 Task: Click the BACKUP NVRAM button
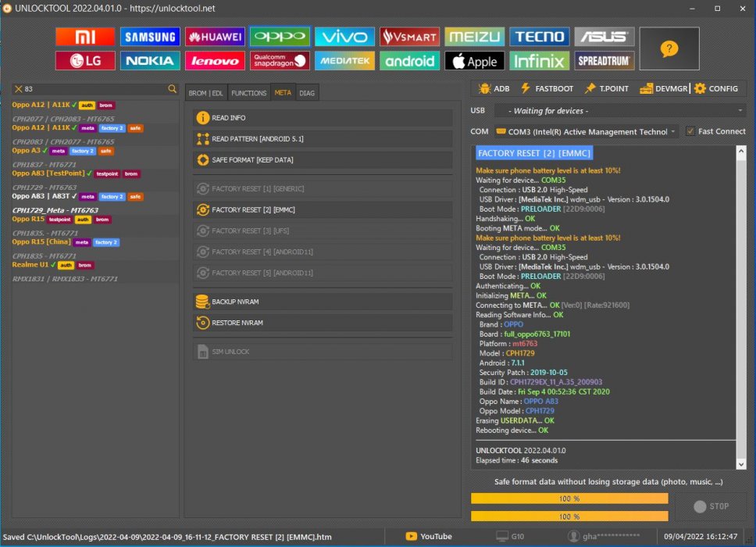point(323,302)
